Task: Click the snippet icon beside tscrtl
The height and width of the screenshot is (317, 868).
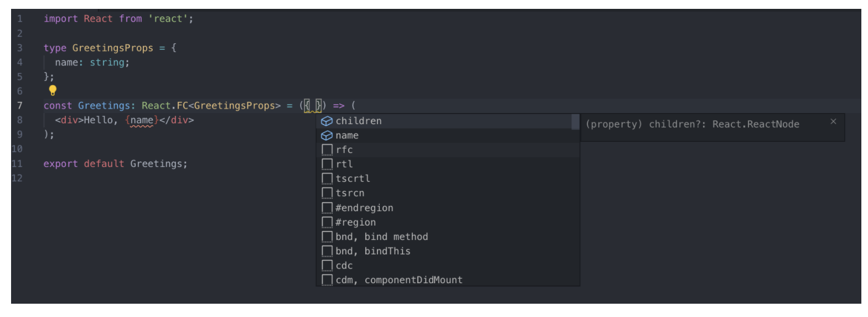Action: (x=327, y=178)
